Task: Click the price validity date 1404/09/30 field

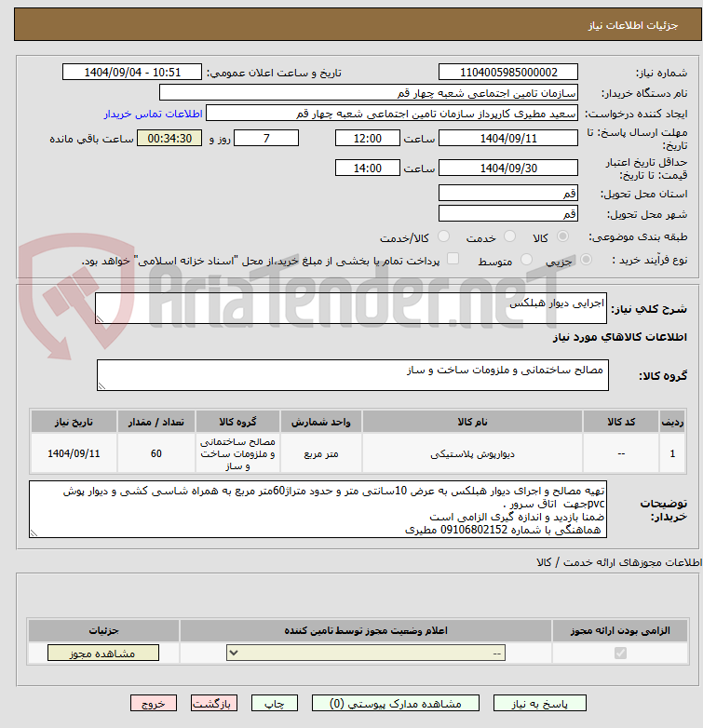Action: [508, 169]
